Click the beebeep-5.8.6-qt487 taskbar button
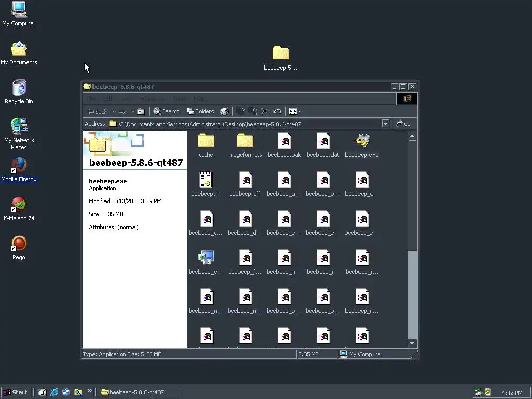The height and width of the screenshot is (399, 532). [140, 392]
